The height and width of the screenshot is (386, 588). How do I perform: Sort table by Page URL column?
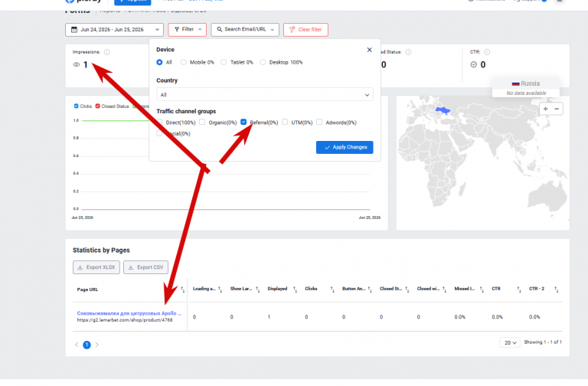click(183, 289)
